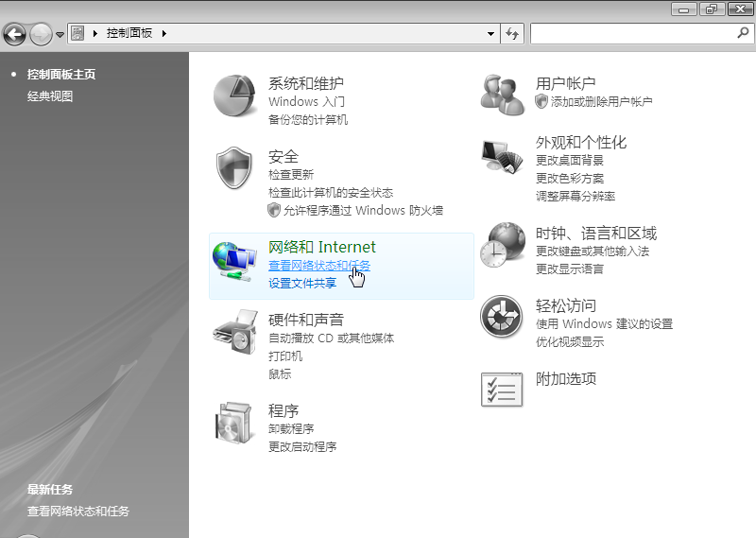This screenshot has width=756, height=538.
Task: Open 轻松访问 heading
Action: pos(565,305)
